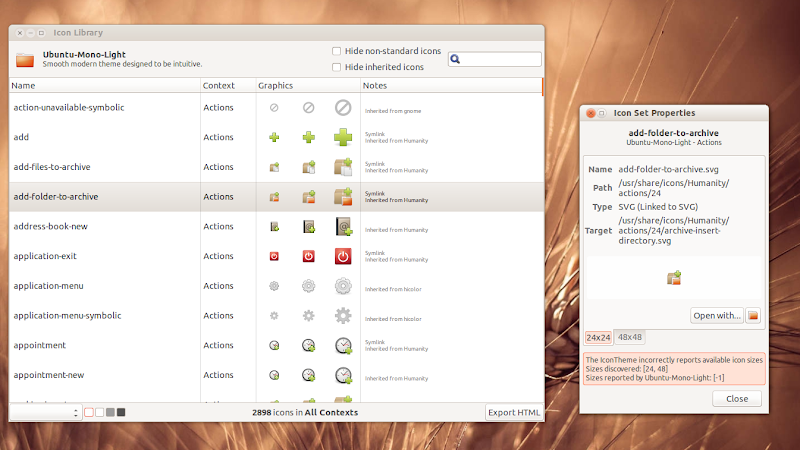Viewport: 800px width, 450px height.
Task: Click the Open with... button
Action: click(x=717, y=316)
